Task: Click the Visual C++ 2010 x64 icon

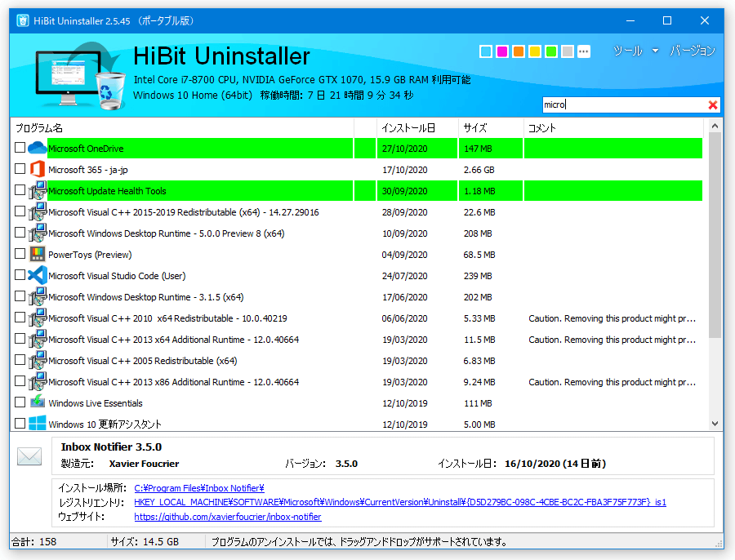Action: coord(37,318)
